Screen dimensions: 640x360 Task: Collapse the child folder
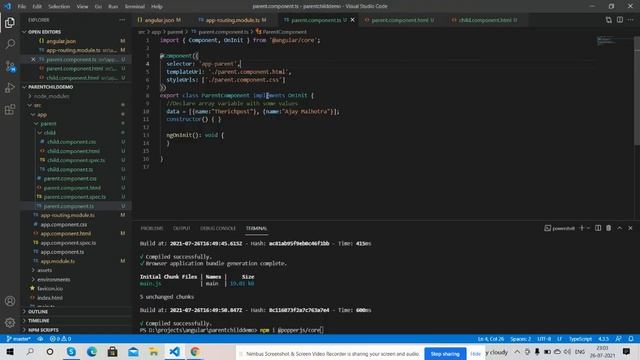(x=50, y=133)
